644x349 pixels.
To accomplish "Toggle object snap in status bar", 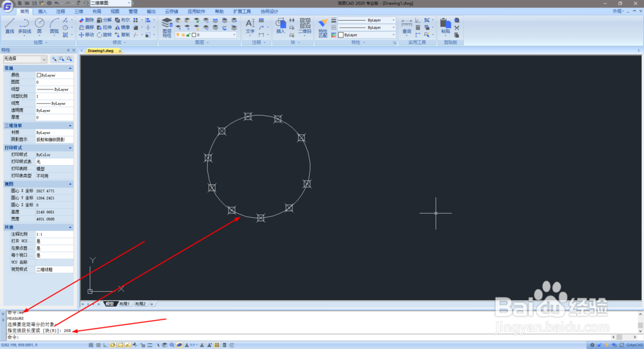I will [120, 345].
